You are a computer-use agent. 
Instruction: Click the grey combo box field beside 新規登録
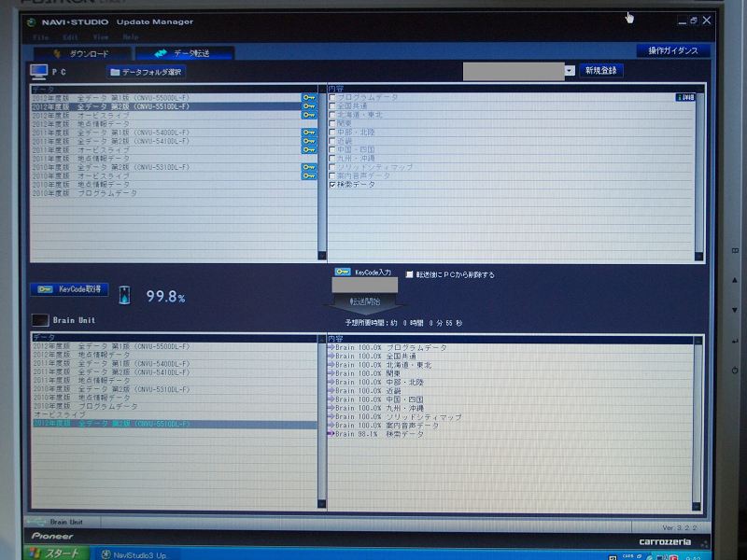[x=514, y=71]
